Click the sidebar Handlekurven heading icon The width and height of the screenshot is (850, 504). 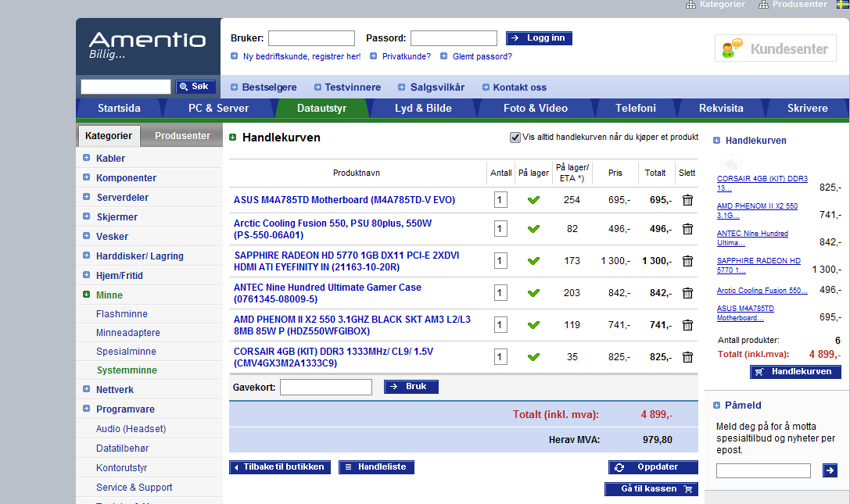click(x=716, y=141)
